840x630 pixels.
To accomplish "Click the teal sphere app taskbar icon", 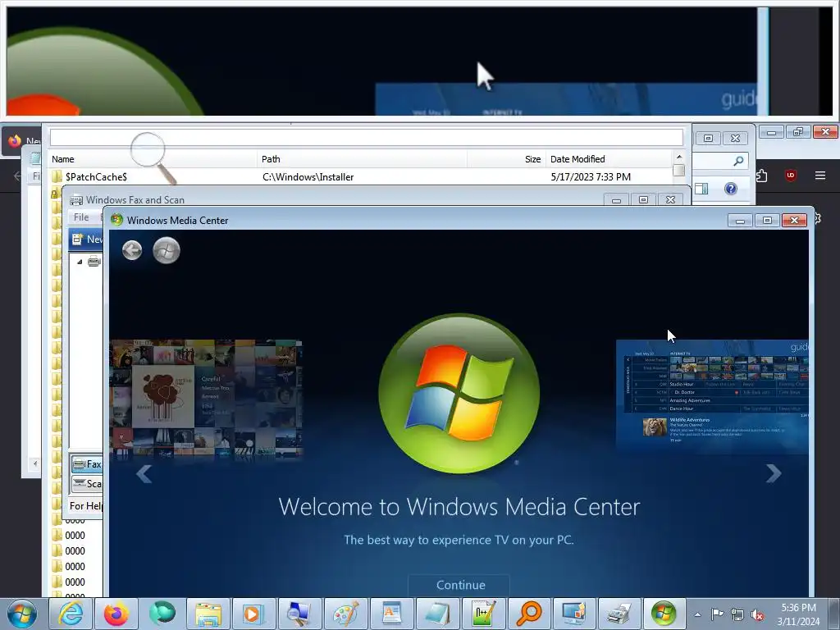I will [x=162, y=614].
